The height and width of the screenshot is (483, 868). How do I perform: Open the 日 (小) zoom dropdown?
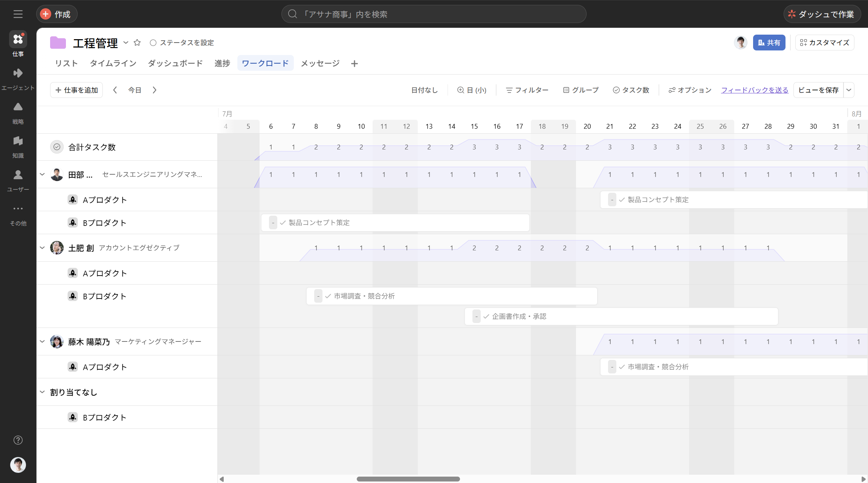click(x=472, y=90)
